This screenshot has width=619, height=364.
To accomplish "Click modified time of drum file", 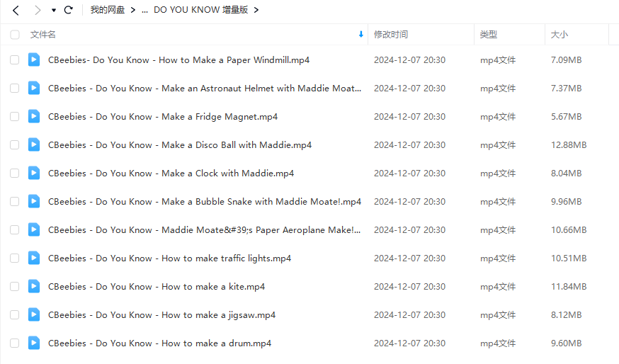I will coord(409,343).
